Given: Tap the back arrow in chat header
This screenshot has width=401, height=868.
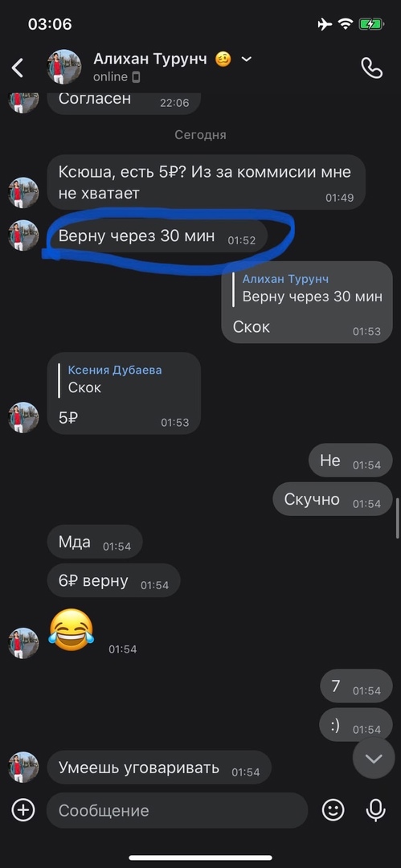Looking at the screenshot, I should [x=18, y=68].
